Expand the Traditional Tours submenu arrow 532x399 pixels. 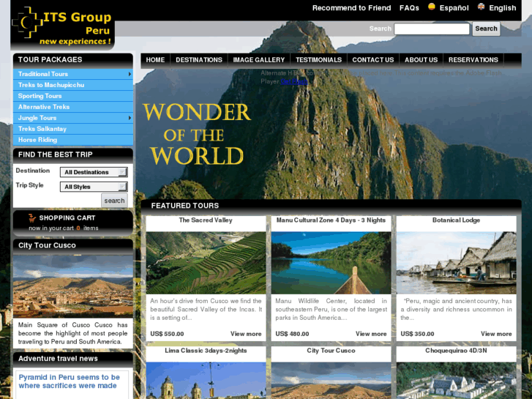(130, 74)
